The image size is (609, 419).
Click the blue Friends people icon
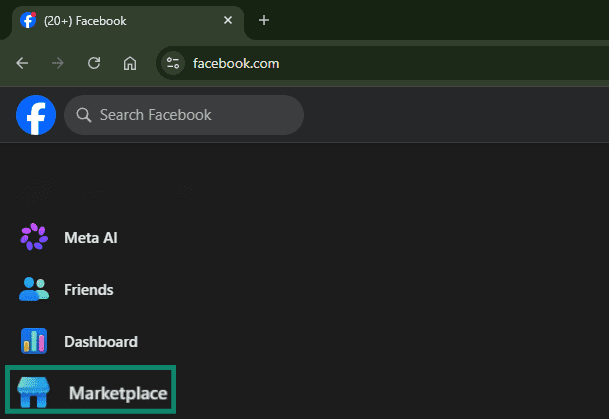[x=34, y=289]
